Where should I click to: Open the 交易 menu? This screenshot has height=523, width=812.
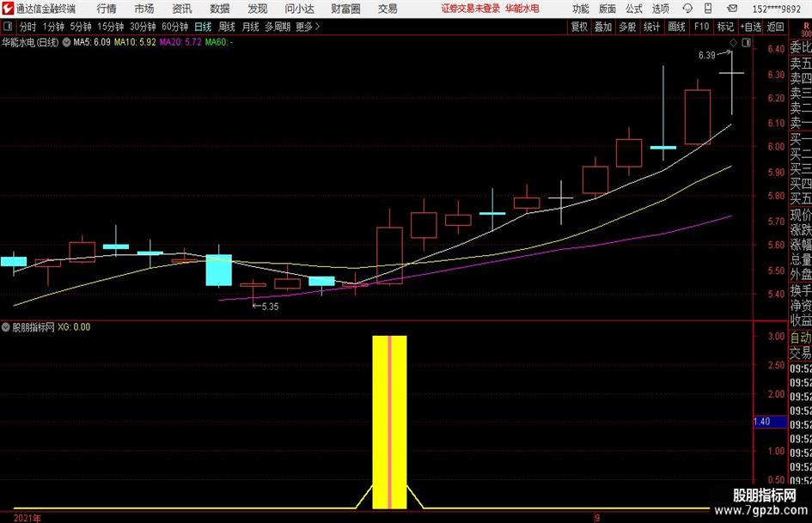[x=388, y=9]
